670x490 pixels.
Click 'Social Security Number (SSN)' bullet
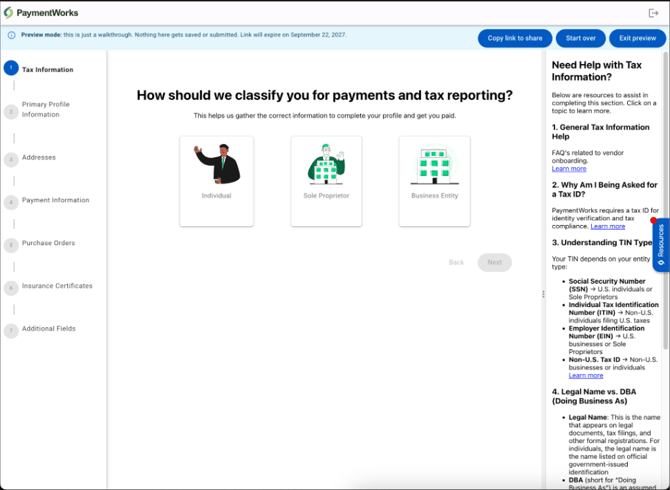[x=611, y=289]
